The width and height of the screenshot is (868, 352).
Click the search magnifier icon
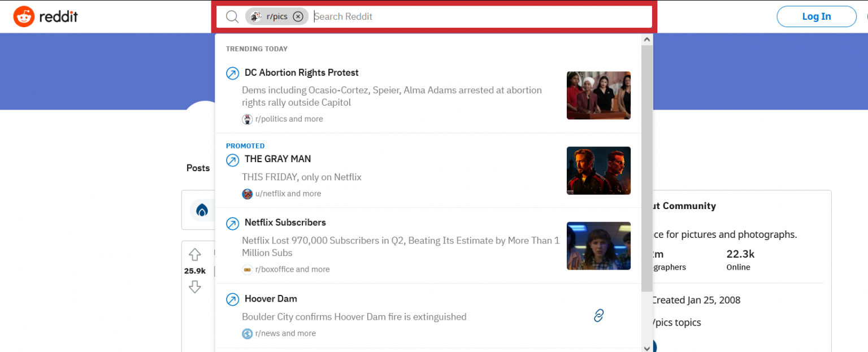(x=232, y=16)
